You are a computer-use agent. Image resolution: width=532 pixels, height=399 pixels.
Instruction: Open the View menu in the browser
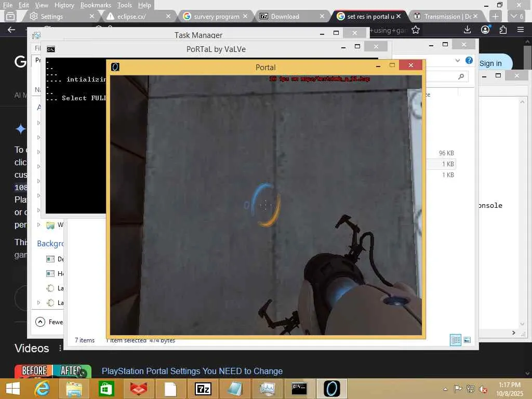42,5
